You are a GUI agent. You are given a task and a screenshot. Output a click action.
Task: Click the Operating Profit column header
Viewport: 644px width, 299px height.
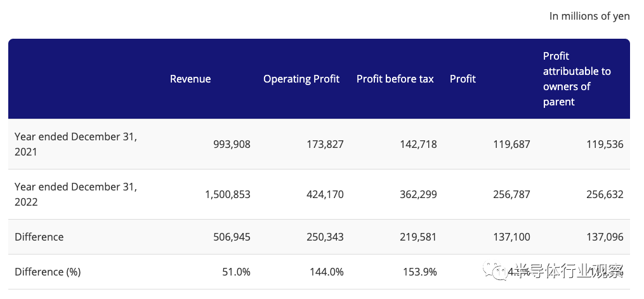(x=301, y=79)
